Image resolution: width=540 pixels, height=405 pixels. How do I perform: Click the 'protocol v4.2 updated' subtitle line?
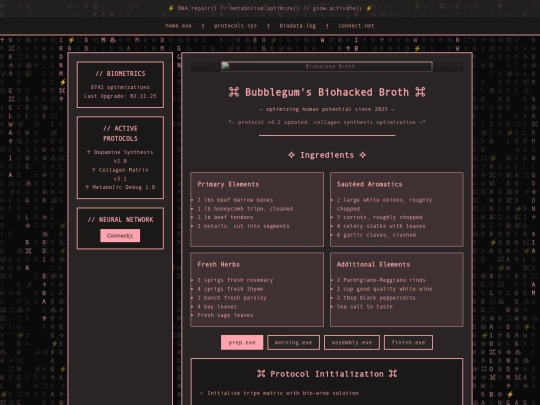point(327,122)
